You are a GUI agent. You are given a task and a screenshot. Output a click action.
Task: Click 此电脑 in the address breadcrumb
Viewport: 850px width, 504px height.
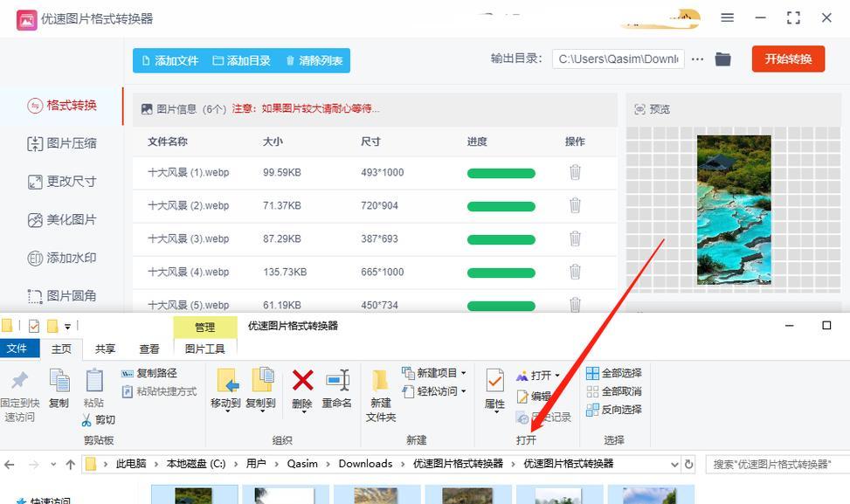coord(131,464)
